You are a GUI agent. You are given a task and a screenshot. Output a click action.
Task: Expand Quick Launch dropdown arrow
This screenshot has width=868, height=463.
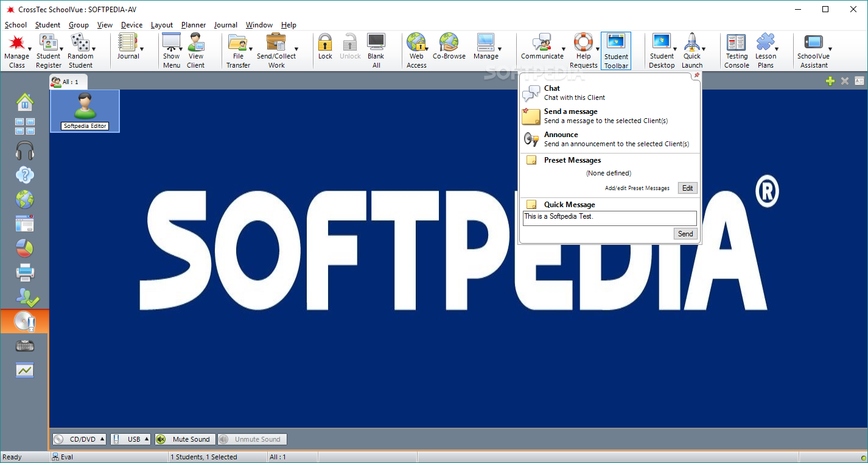(x=704, y=50)
